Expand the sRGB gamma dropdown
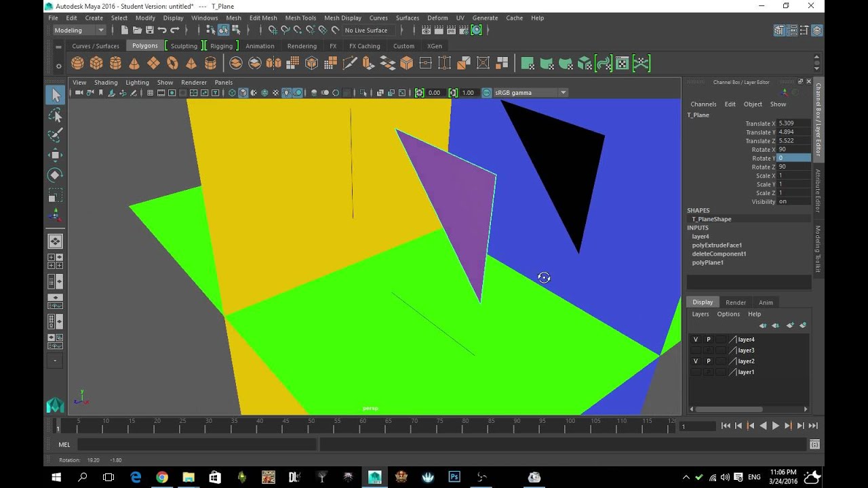The image size is (868, 488). pos(563,93)
